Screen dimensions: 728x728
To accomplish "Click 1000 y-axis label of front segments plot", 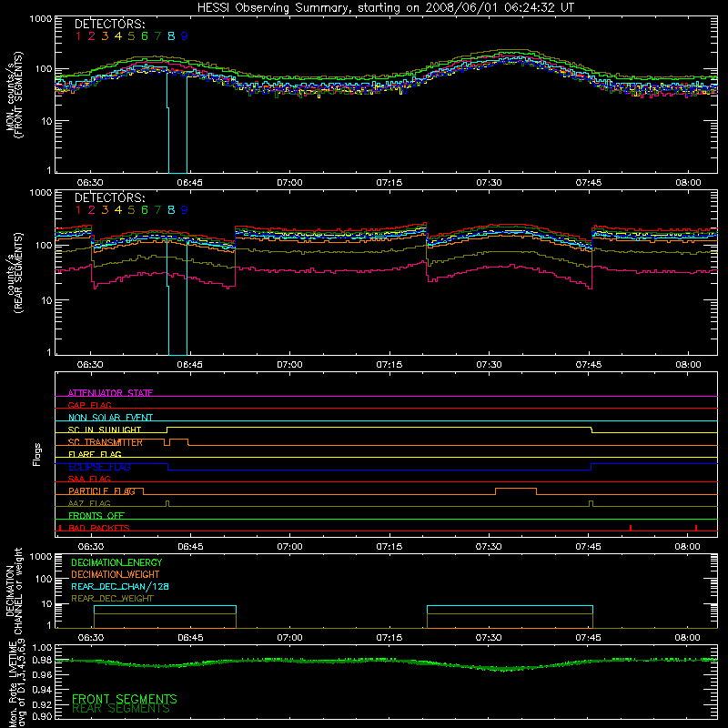I will 40,19.
